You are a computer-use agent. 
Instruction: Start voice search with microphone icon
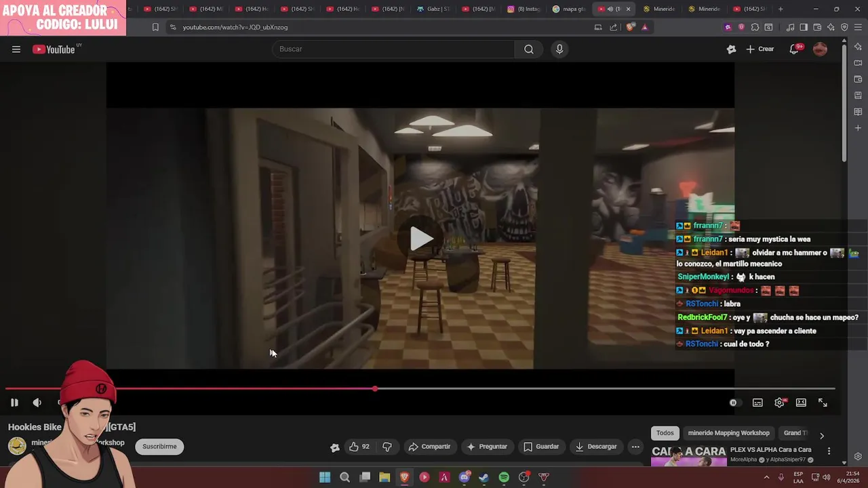559,49
